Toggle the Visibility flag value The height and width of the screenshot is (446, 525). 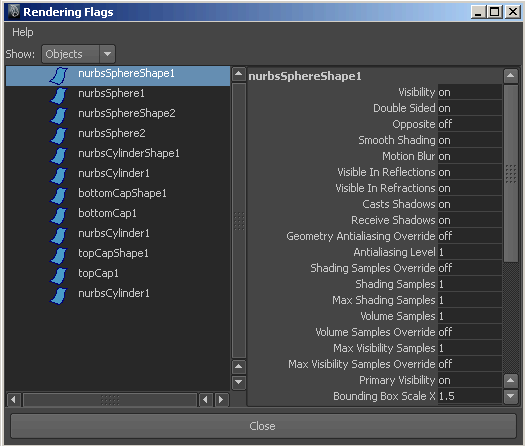pos(469,92)
